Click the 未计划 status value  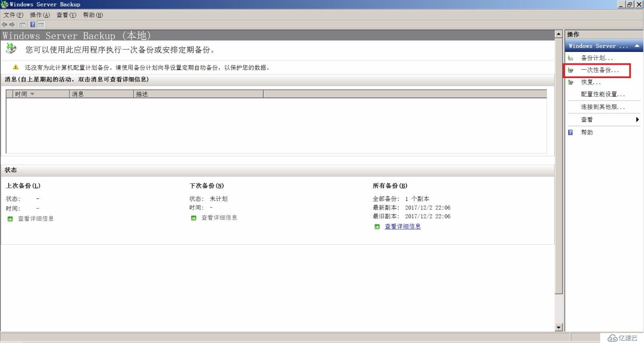point(219,199)
